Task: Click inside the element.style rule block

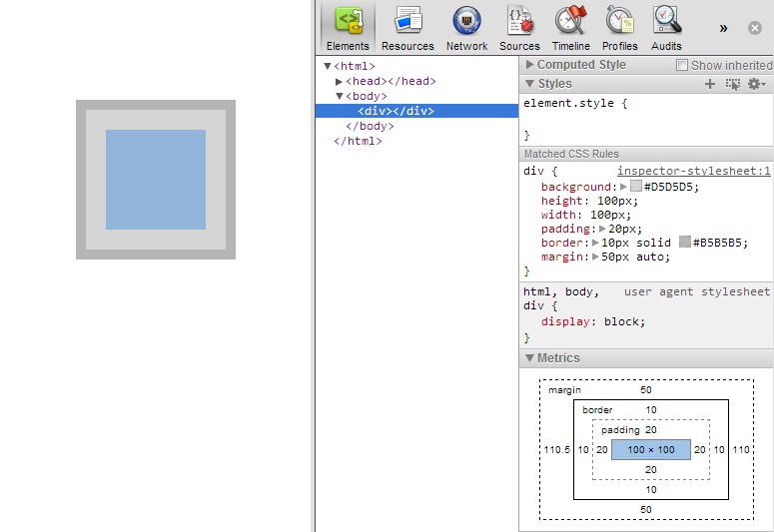Action: coord(645,119)
